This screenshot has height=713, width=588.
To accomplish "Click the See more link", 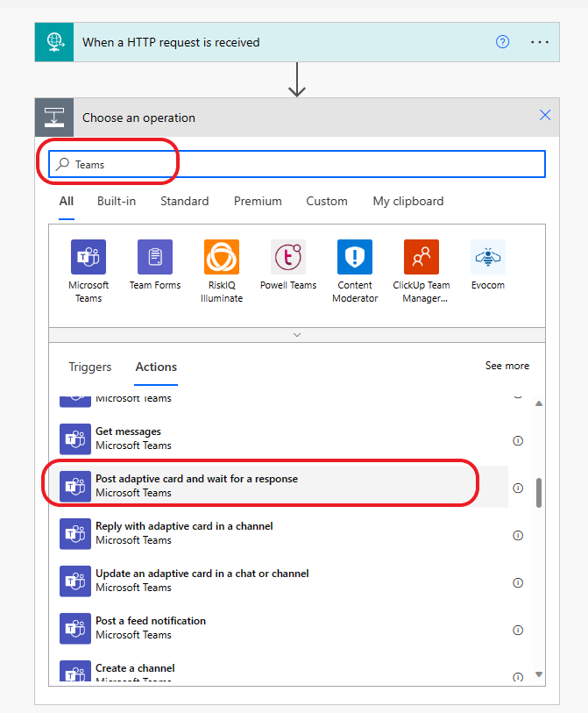I will pyautogui.click(x=507, y=366).
